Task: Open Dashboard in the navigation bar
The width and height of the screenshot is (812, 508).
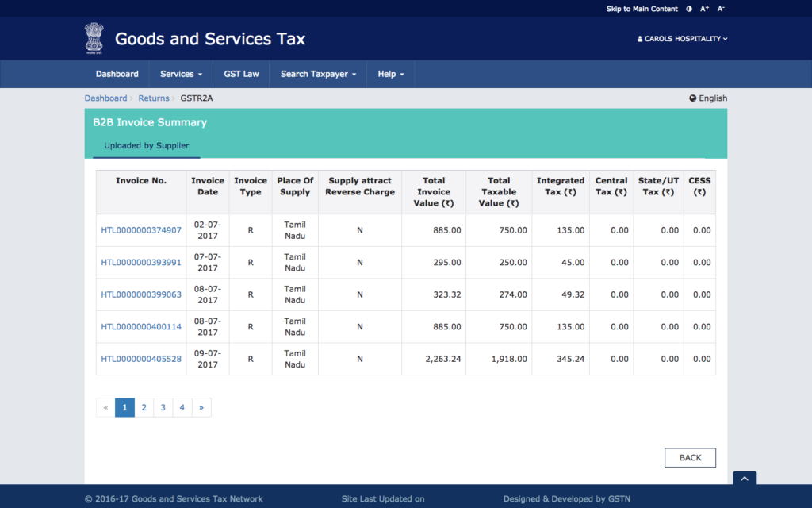Action: (x=117, y=74)
